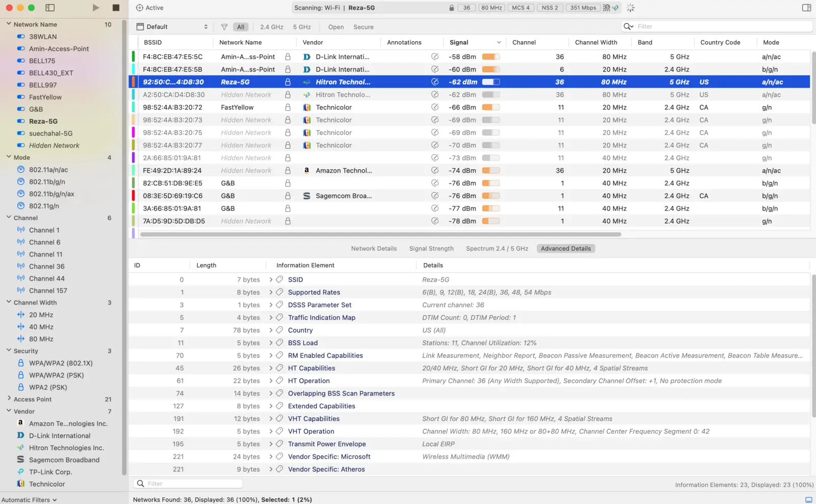Open the Spectrum 2.4 / 5 GHz tab
Screen dimensions: 816x504
[x=497, y=249]
